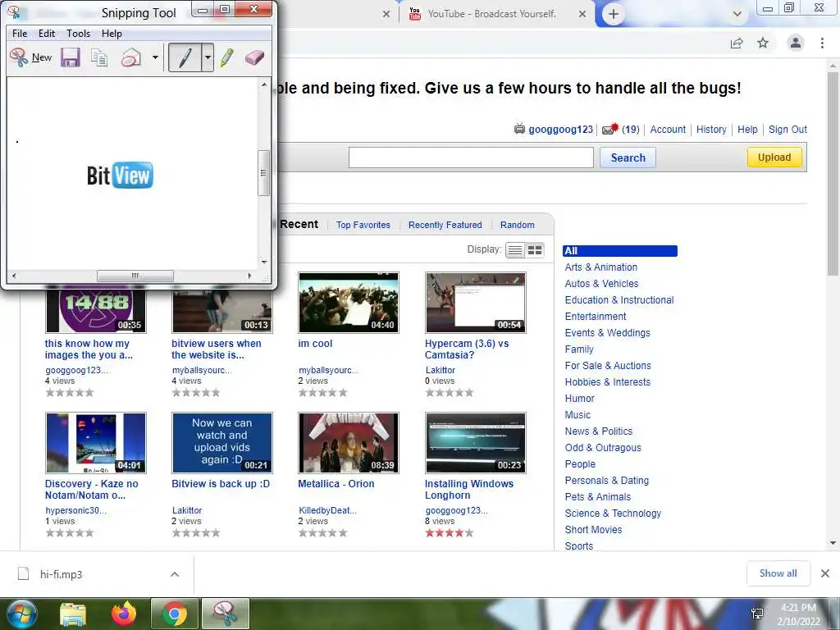Screen dimensions: 840x630
Task: Switch to the Top Favorites tab
Action: coord(363,225)
